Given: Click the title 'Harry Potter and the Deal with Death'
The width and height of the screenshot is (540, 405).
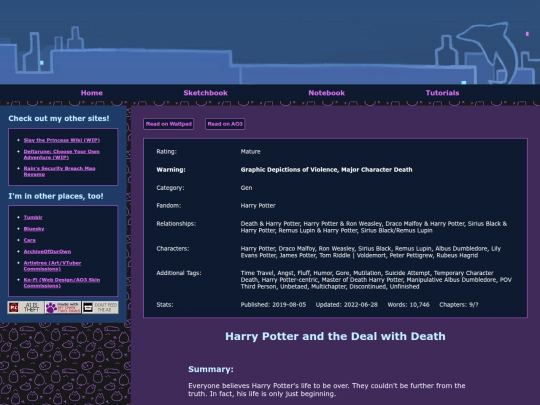Looking at the screenshot, I should click(335, 336).
